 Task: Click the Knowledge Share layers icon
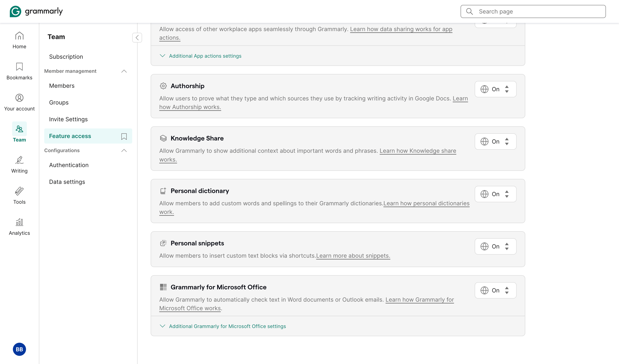tap(163, 138)
